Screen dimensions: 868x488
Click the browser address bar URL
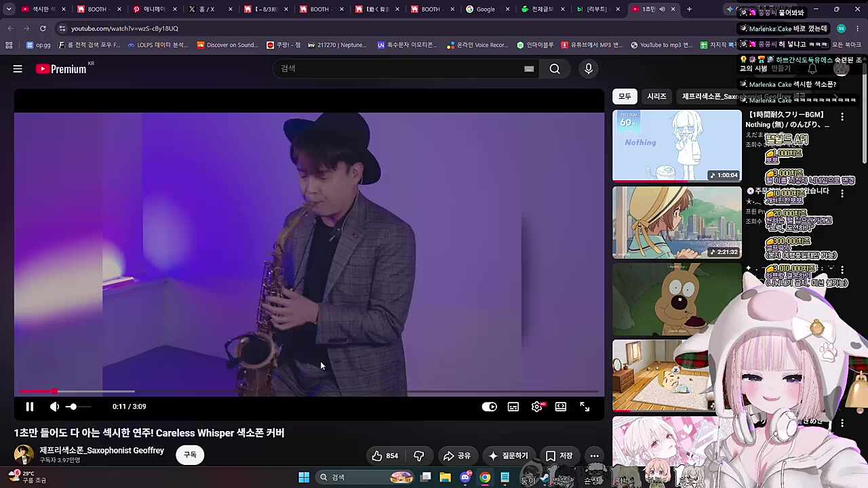tap(125, 28)
